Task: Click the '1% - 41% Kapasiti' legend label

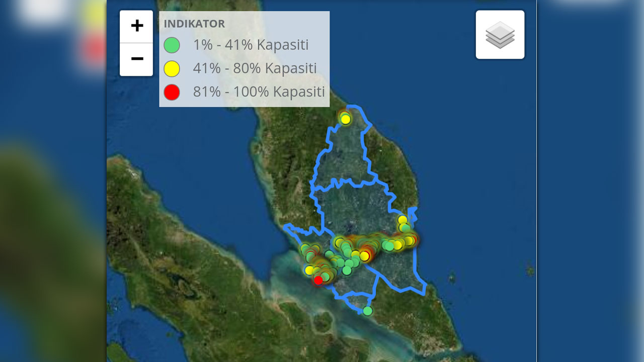Action: (x=251, y=45)
